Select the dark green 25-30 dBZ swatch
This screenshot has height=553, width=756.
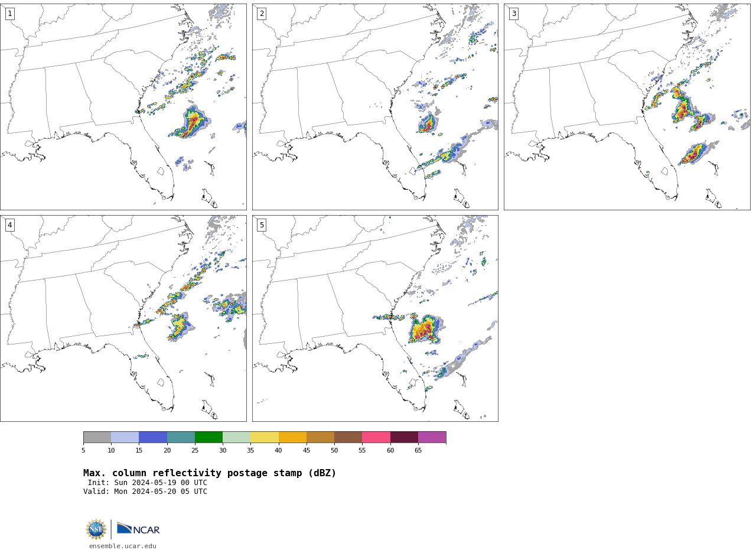(208, 437)
